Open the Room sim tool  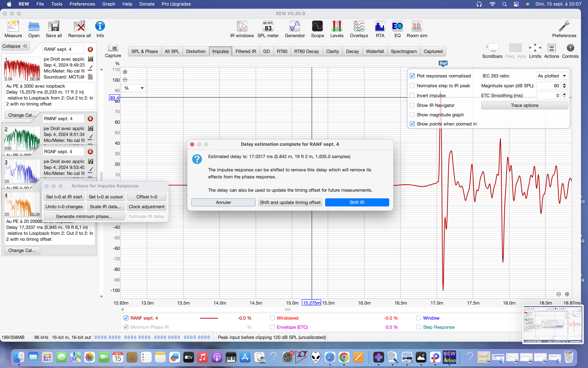tap(417, 29)
